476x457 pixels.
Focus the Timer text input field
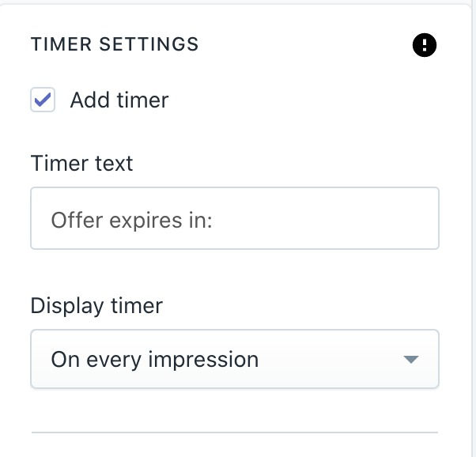(235, 218)
